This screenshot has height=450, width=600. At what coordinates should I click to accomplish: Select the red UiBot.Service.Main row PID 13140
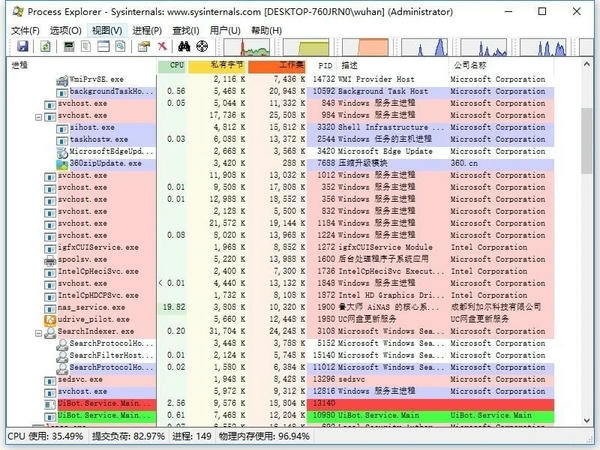pyautogui.click(x=300, y=404)
